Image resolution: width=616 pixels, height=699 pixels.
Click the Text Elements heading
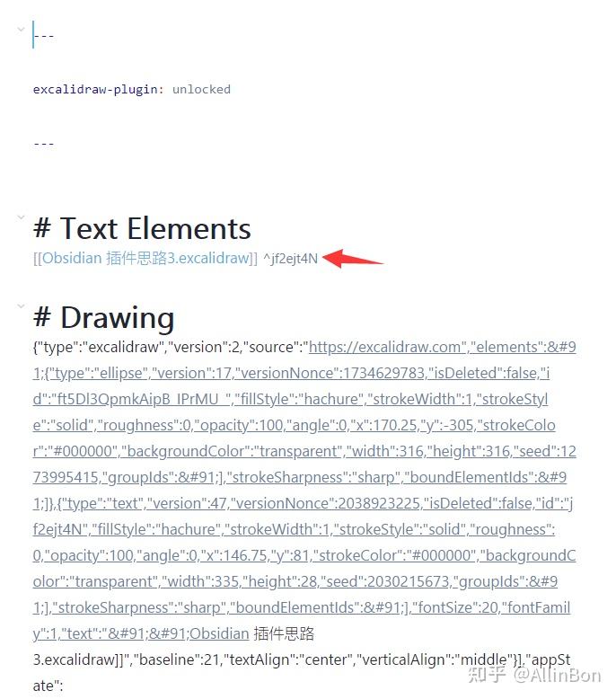pyautogui.click(x=142, y=229)
